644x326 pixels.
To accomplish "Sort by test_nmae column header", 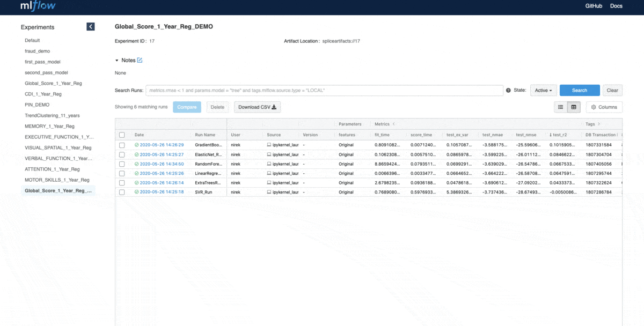I will (x=493, y=135).
